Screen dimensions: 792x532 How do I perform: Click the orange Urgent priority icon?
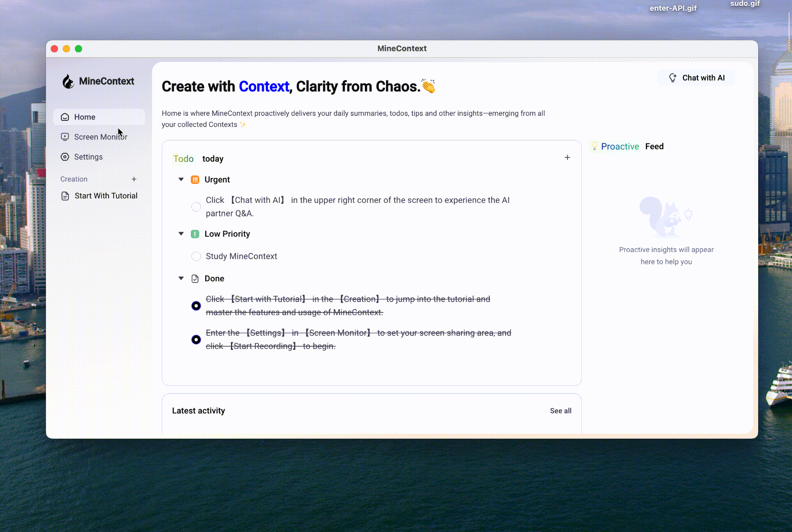195,180
